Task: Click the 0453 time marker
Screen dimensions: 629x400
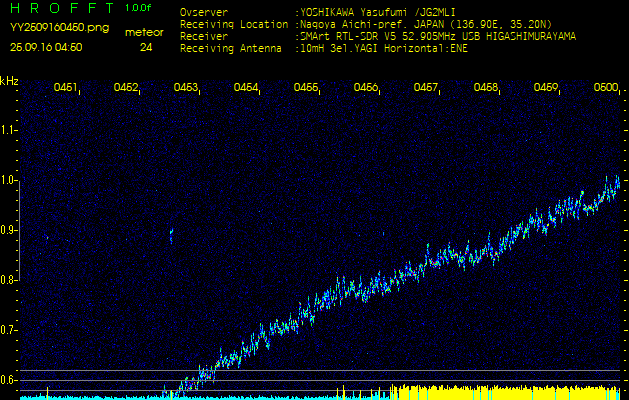Action: pyautogui.click(x=186, y=88)
